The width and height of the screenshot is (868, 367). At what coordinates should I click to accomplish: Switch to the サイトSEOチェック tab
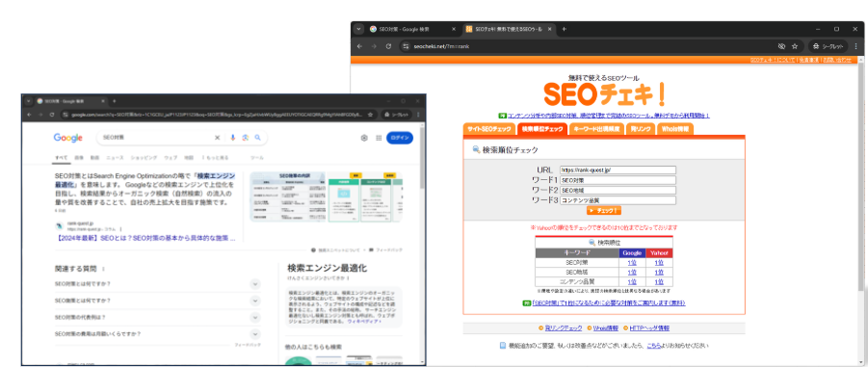(488, 128)
